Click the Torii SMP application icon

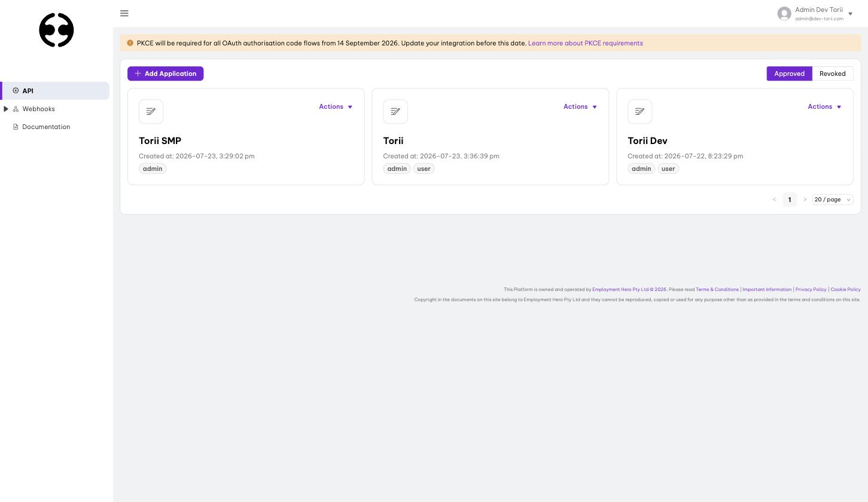(151, 111)
